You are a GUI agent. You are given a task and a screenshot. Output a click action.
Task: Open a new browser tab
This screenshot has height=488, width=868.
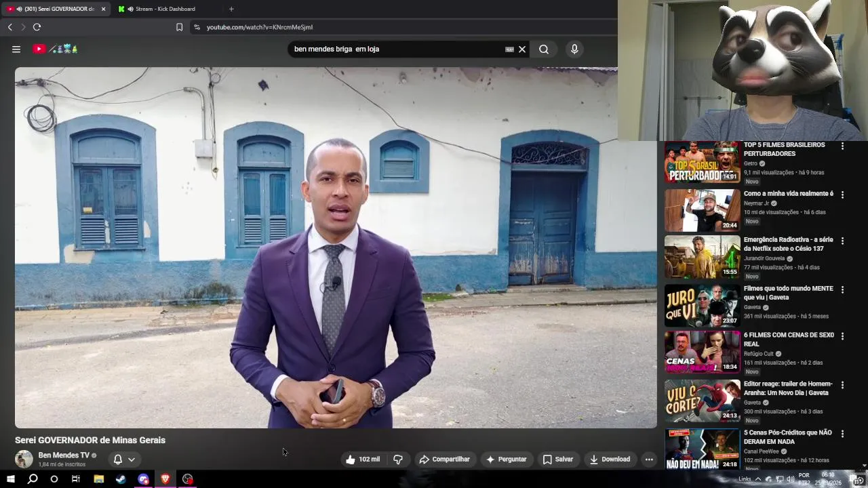231,9
